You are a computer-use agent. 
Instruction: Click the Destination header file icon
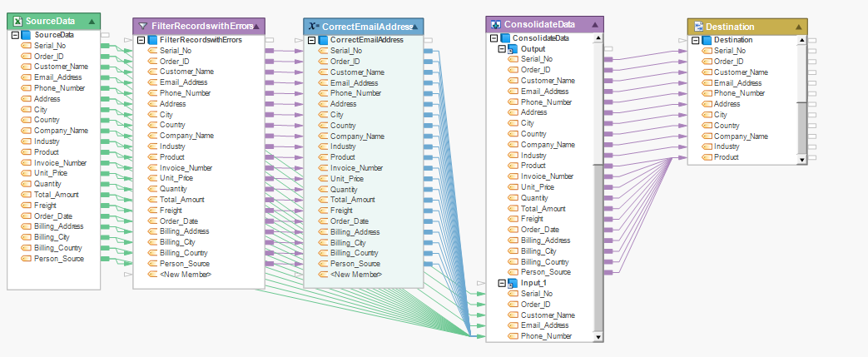698,27
